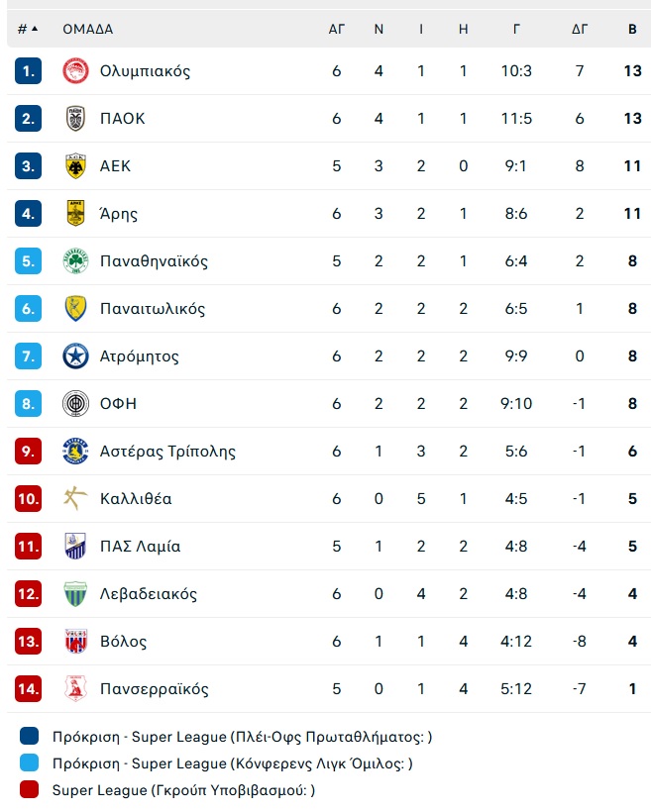The width and height of the screenshot is (651, 812).
Task: Click red relegation group legend swatch
Action: pyautogui.click(x=29, y=790)
